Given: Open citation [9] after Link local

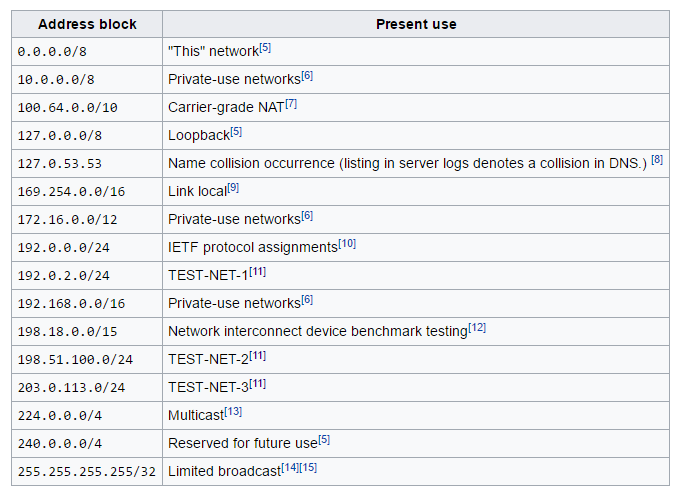Looking at the screenshot, I should click(x=233, y=188).
